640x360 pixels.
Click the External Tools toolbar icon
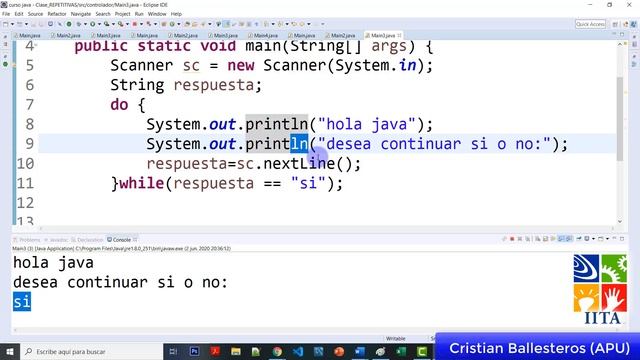click(x=120, y=24)
